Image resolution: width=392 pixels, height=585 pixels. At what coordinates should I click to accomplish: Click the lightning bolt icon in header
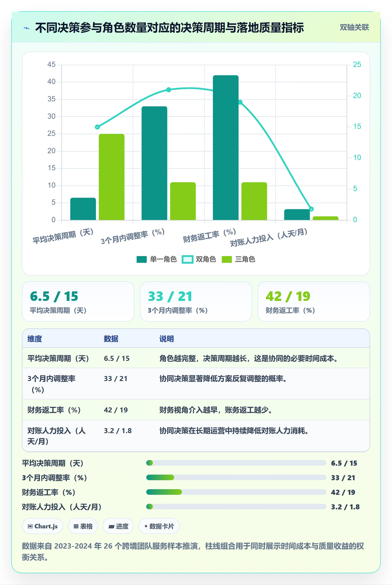tap(27, 28)
